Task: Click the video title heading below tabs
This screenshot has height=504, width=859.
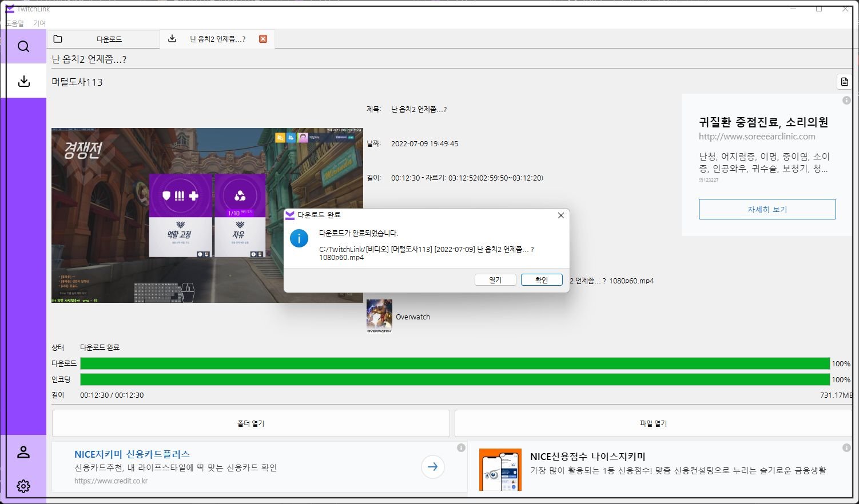Action: [89, 59]
